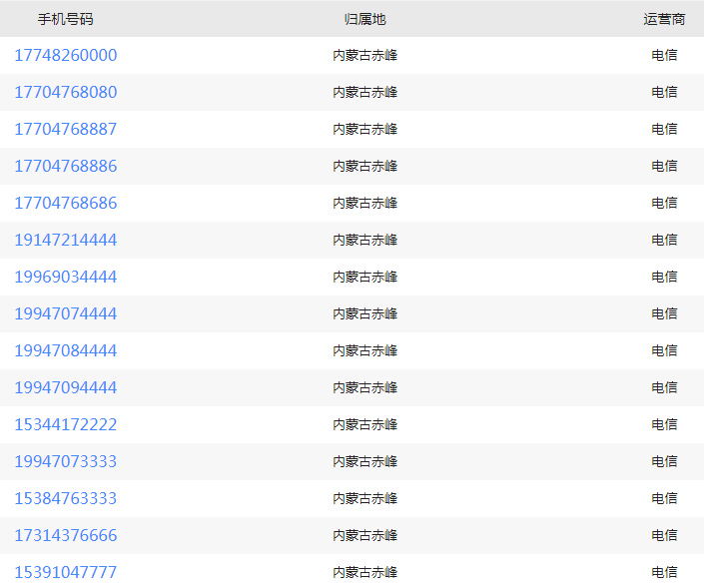Select 电信 in row 17704768887

point(664,129)
